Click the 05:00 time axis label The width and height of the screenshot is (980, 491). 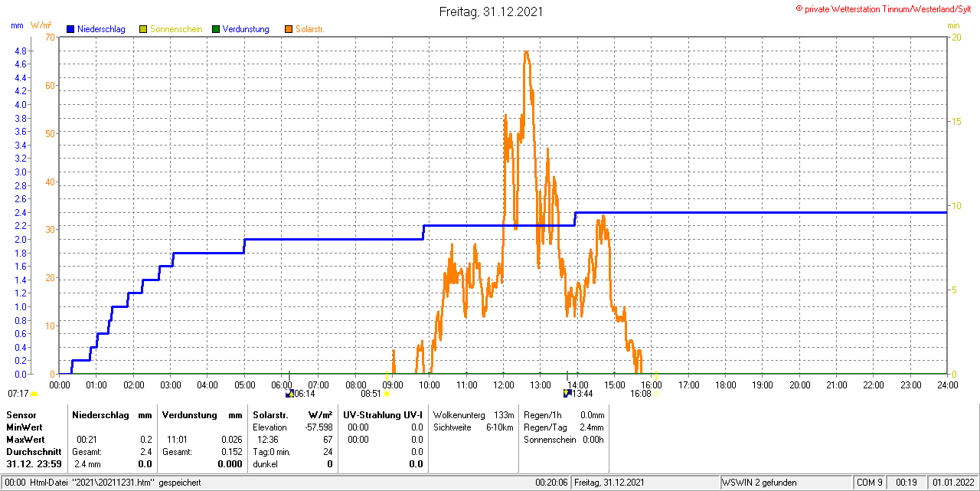[244, 385]
